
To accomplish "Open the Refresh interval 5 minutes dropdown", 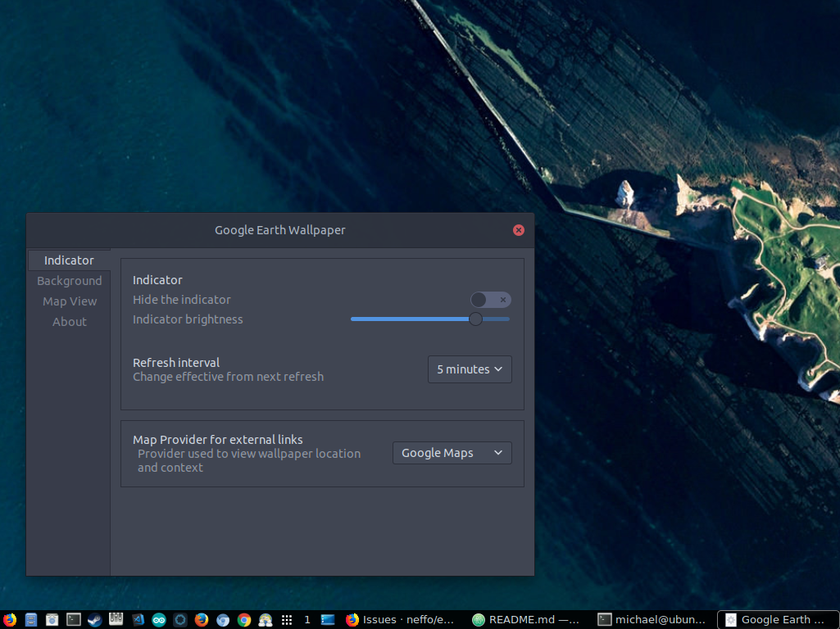I will pos(470,369).
